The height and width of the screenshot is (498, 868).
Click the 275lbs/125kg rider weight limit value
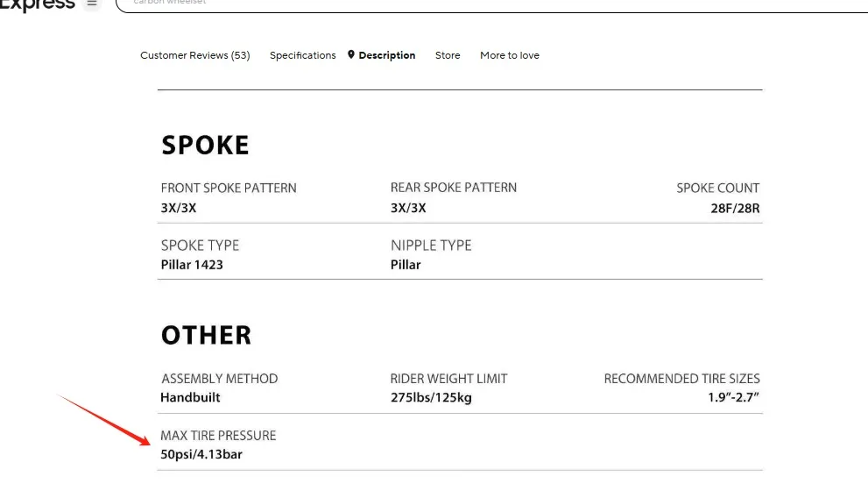[x=431, y=397]
